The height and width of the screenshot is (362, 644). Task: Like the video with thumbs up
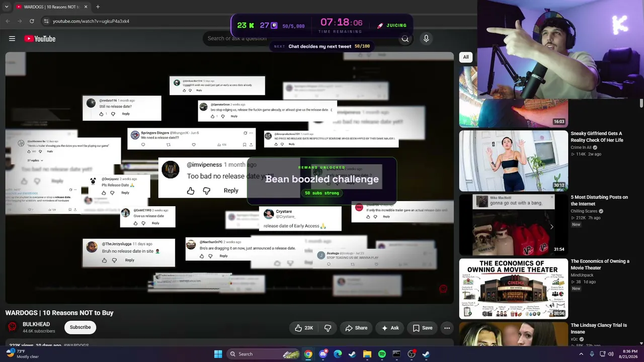304,328
